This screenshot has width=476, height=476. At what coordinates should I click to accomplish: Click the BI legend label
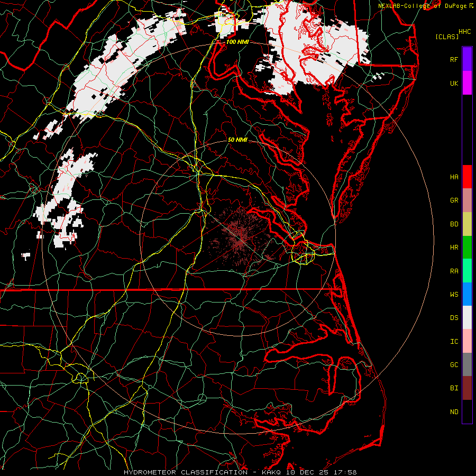pos(454,388)
